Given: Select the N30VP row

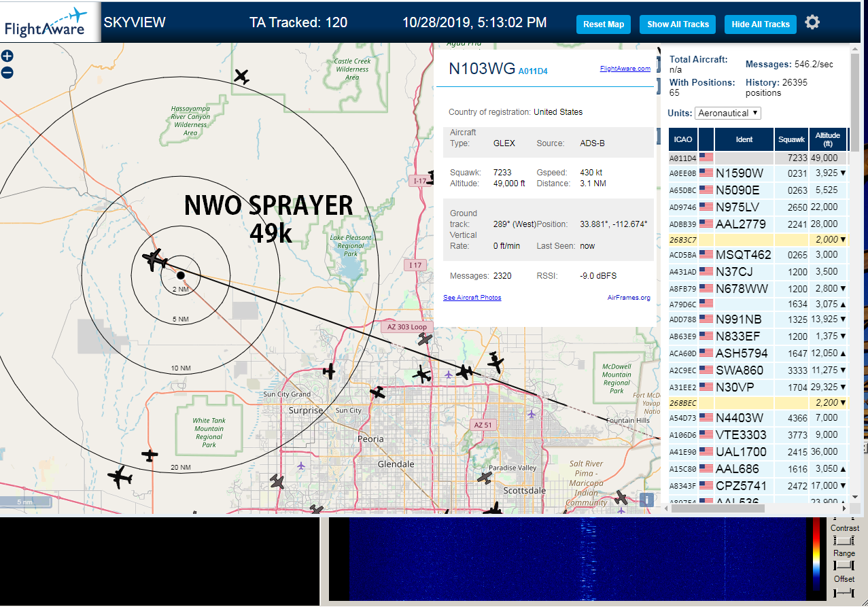Looking at the screenshot, I should tap(758, 387).
